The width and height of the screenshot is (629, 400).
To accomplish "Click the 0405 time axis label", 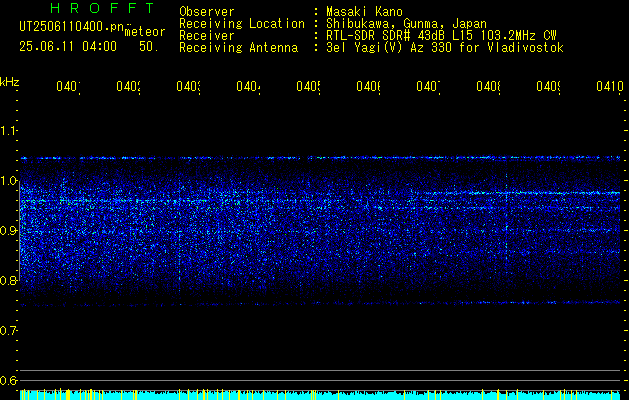I will [308, 86].
